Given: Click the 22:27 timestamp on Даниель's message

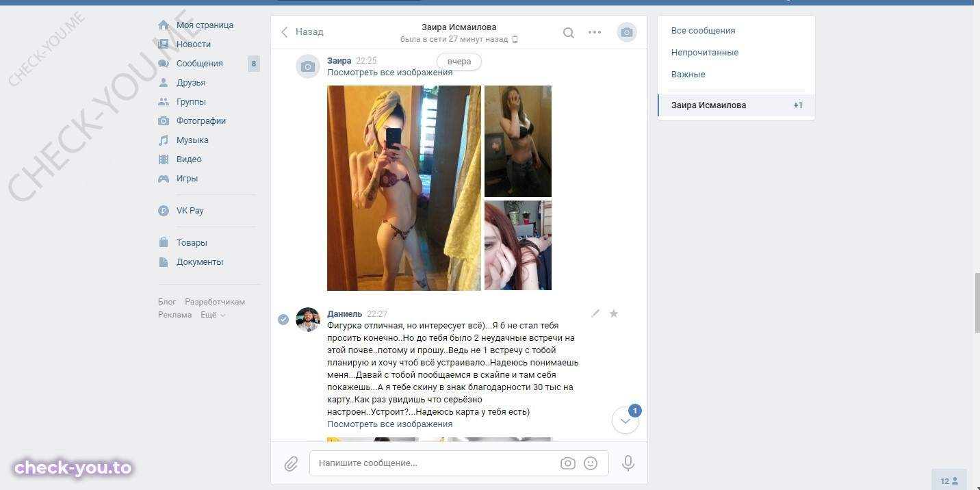Looking at the screenshot, I should coord(377,314).
